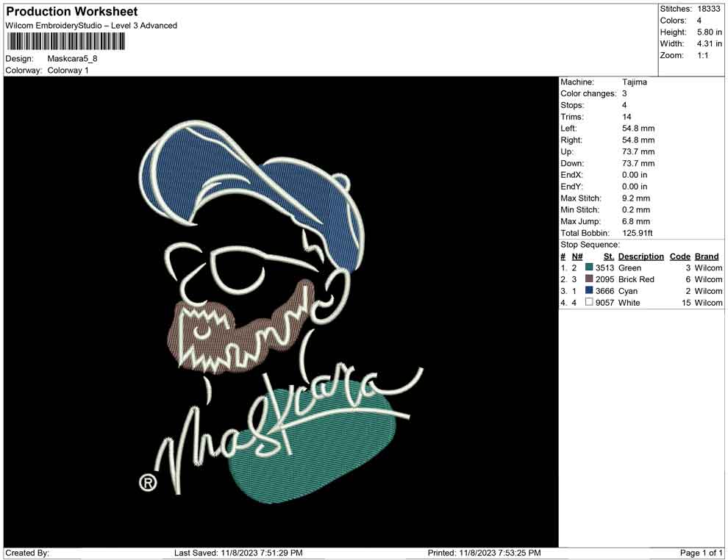728x560 pixels.
Task: Click the St. column header
Action: (x=609, y=256)
